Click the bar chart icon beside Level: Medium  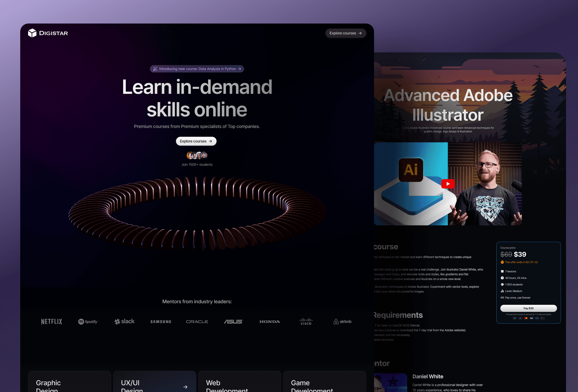(x=502, y=291)
